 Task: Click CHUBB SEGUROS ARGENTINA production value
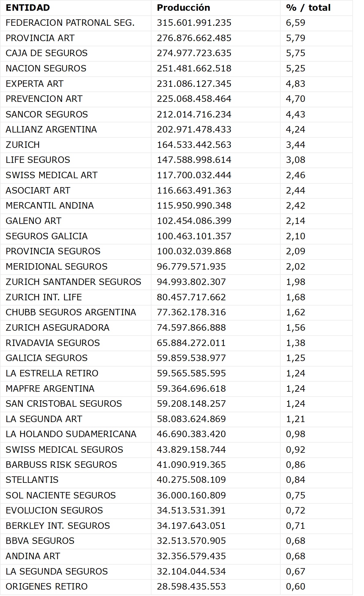coord(191,312)
